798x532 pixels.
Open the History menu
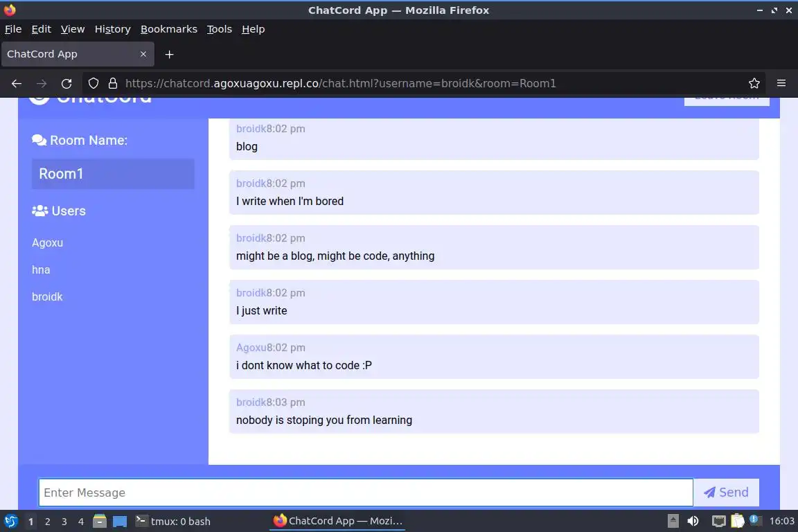point(112,29)
